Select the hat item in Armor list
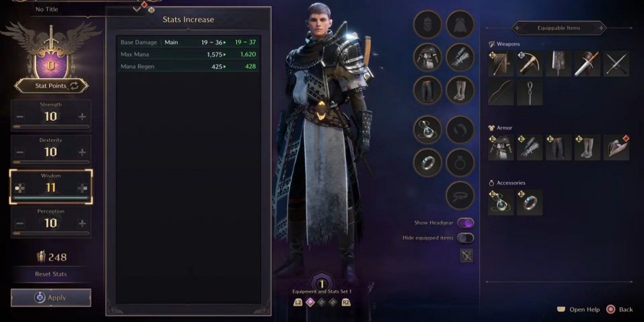644x322 pixels. coord(616,147)
